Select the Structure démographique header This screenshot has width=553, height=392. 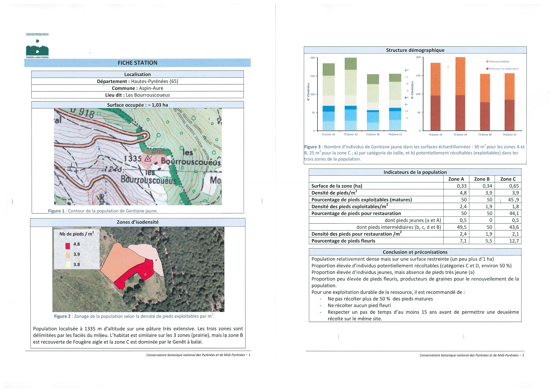pyautogui.click(x=415, y=50)
